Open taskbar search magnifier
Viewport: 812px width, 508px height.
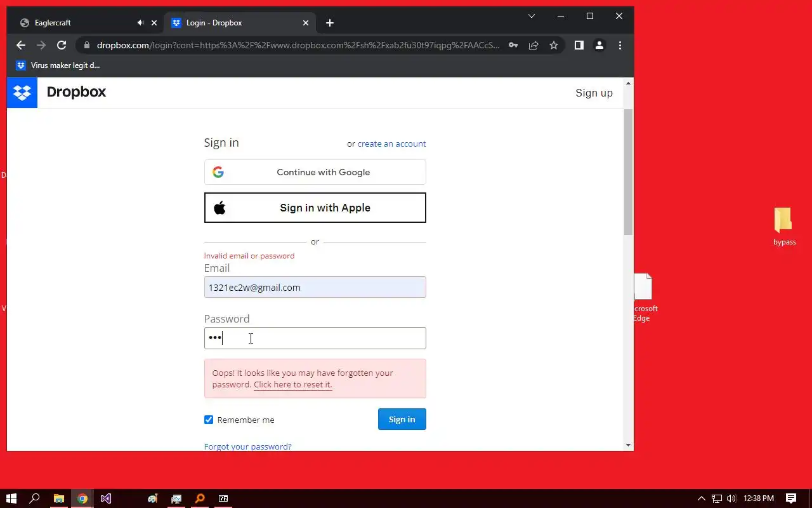(x=35, y=498)
